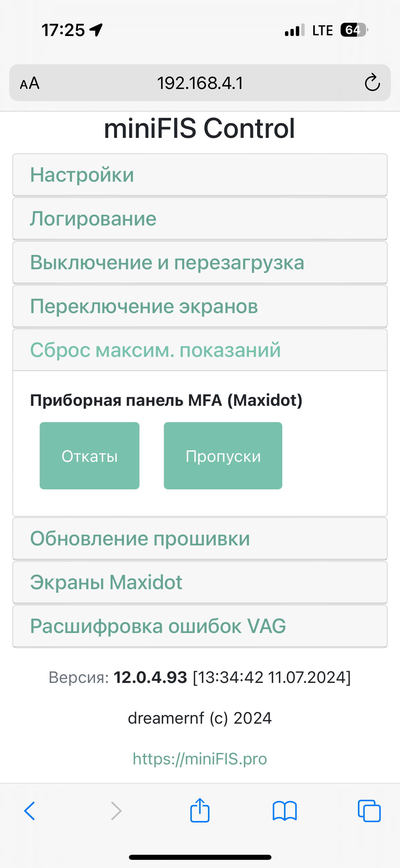Collapse the Сброс максим. показаний section
Viewport: 400px width, 868px height.
click(x=200, y=350)
